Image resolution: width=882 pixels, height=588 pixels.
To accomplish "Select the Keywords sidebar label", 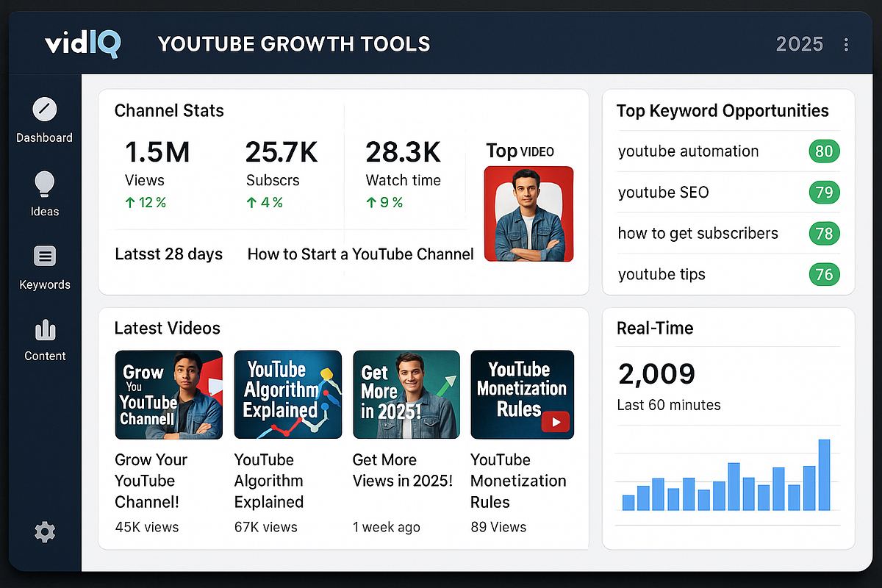I will pyautogui.click(x=45, y=284).
